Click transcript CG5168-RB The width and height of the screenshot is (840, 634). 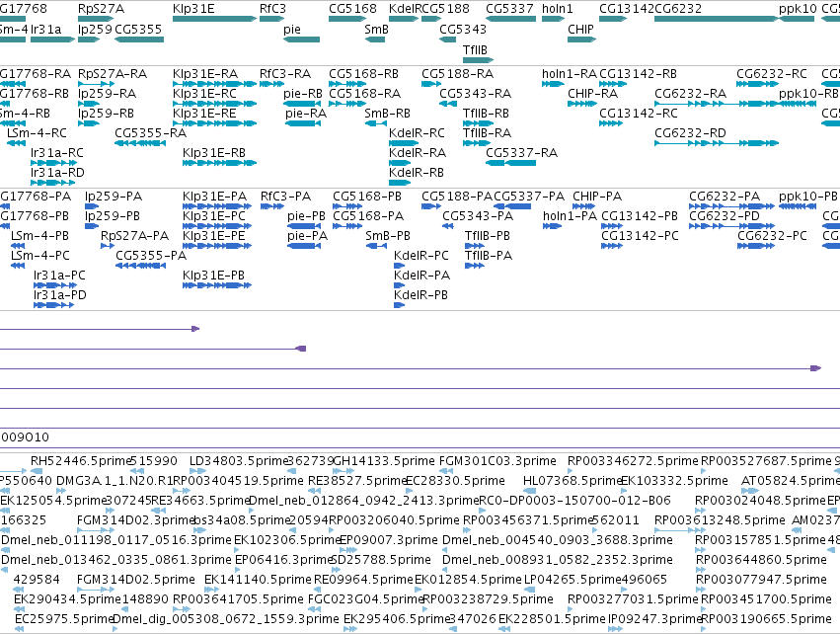(x=347, y=84)
